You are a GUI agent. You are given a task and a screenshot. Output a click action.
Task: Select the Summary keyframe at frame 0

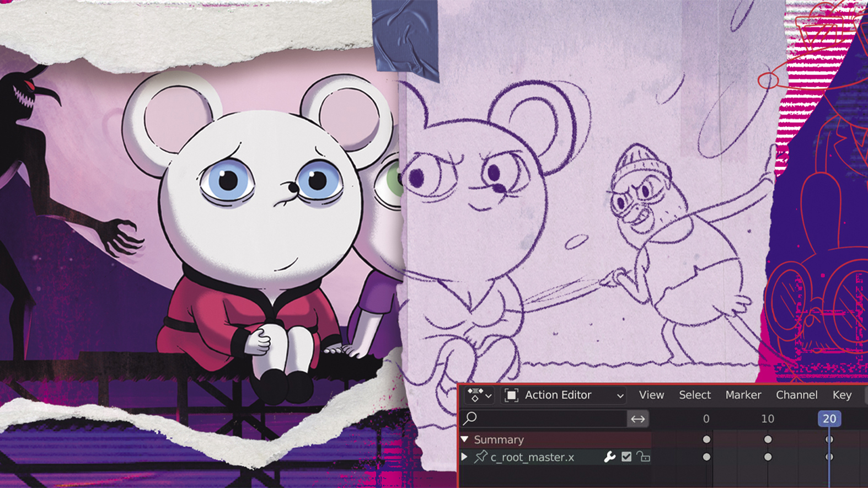706,439
